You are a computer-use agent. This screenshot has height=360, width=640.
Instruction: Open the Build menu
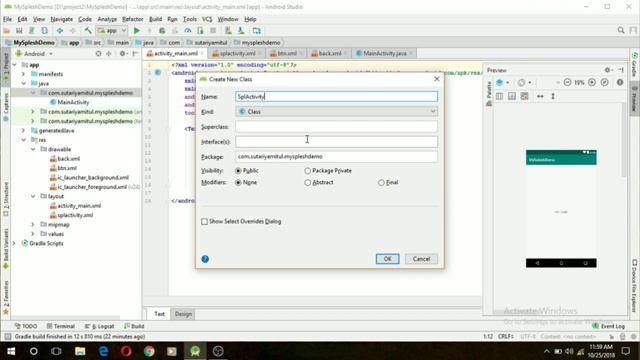(155, 19)
